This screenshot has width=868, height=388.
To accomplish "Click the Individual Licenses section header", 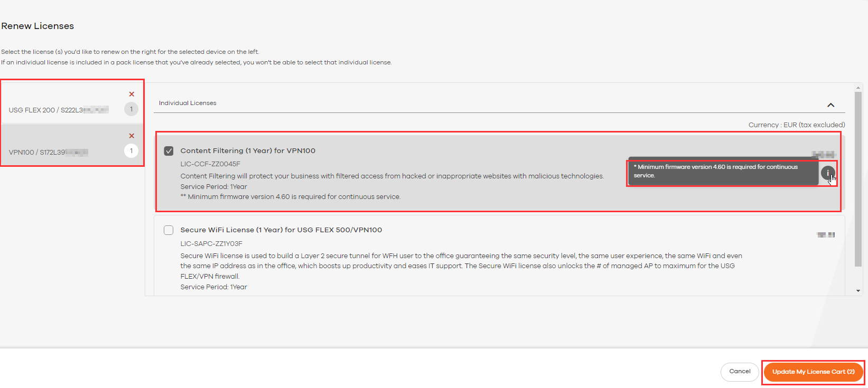I will tap(188, 103).
